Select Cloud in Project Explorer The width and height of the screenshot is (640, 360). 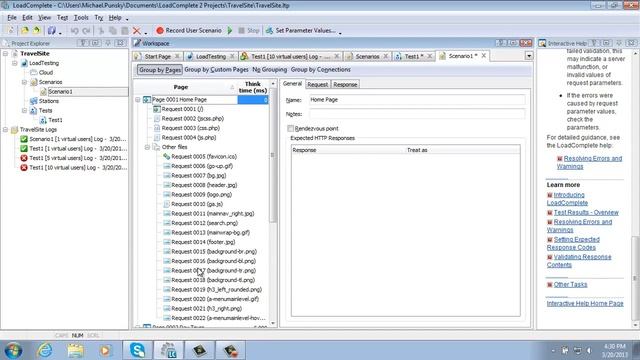point(46,72)
